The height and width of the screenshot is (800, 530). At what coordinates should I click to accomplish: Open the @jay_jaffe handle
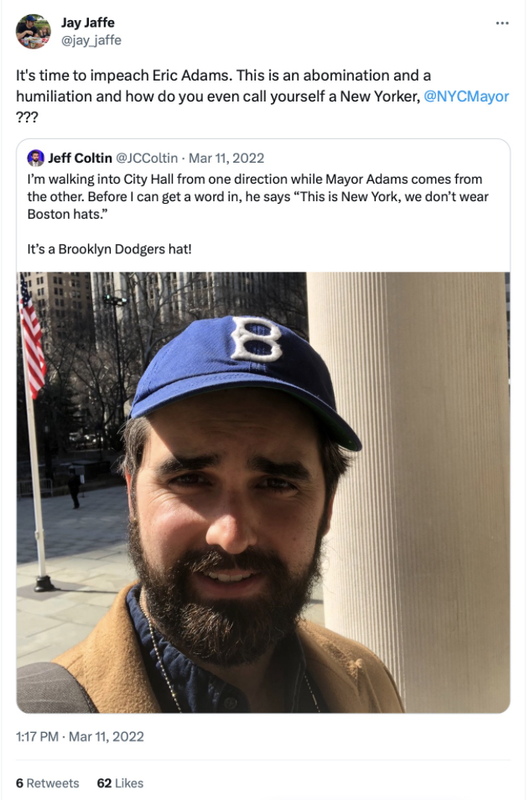tap(91, 40)
